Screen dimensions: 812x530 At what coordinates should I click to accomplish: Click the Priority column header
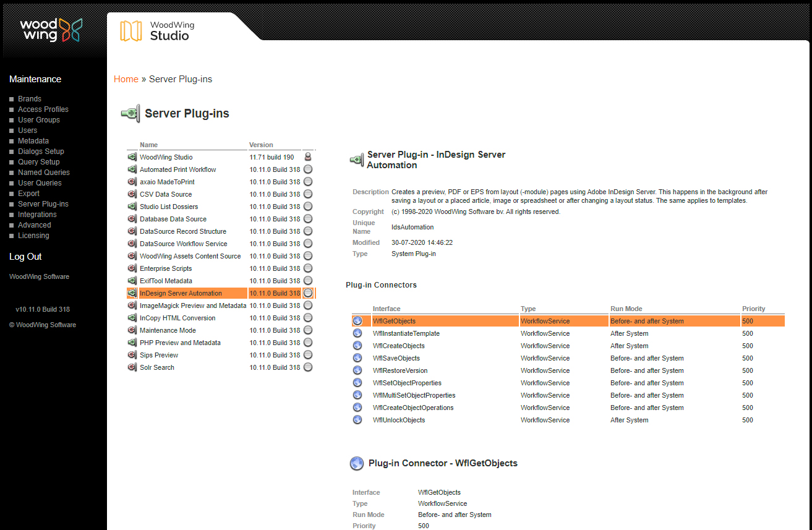click(x=754, y=309)
